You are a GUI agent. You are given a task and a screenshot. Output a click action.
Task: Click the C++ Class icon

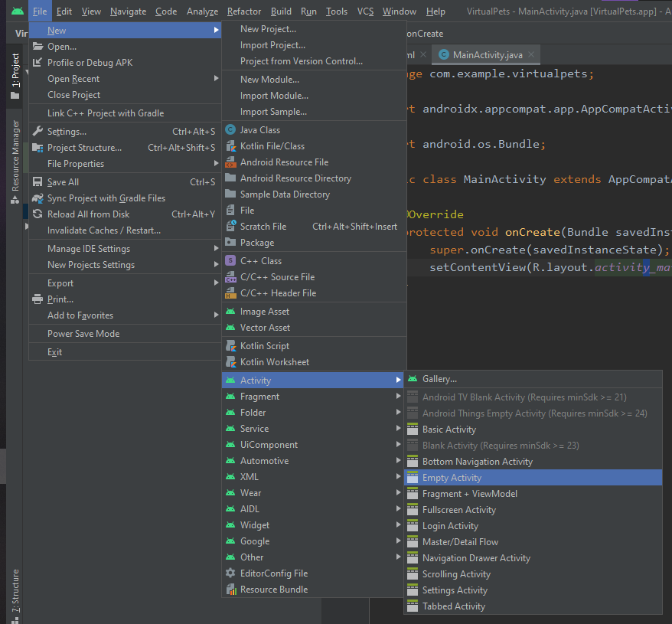point(230,261)
